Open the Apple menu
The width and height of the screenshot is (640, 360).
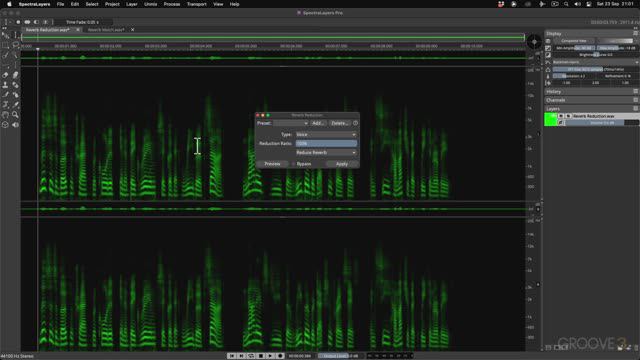tap(9, 4)
